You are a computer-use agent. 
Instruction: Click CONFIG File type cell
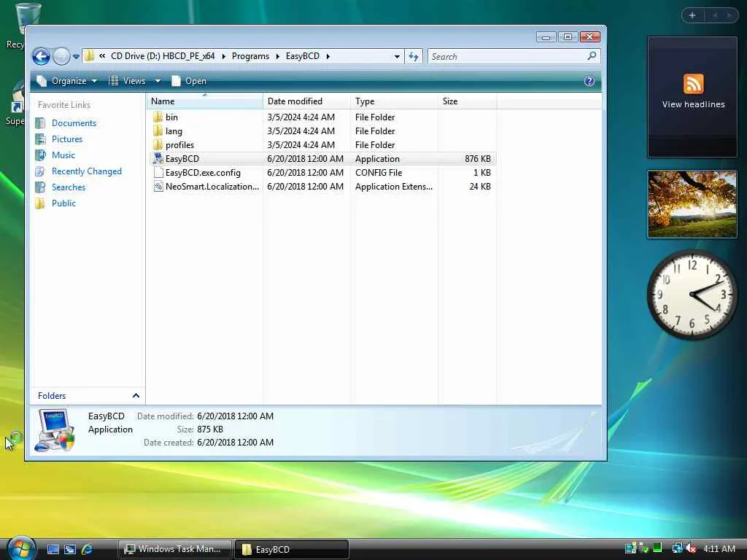379,172
